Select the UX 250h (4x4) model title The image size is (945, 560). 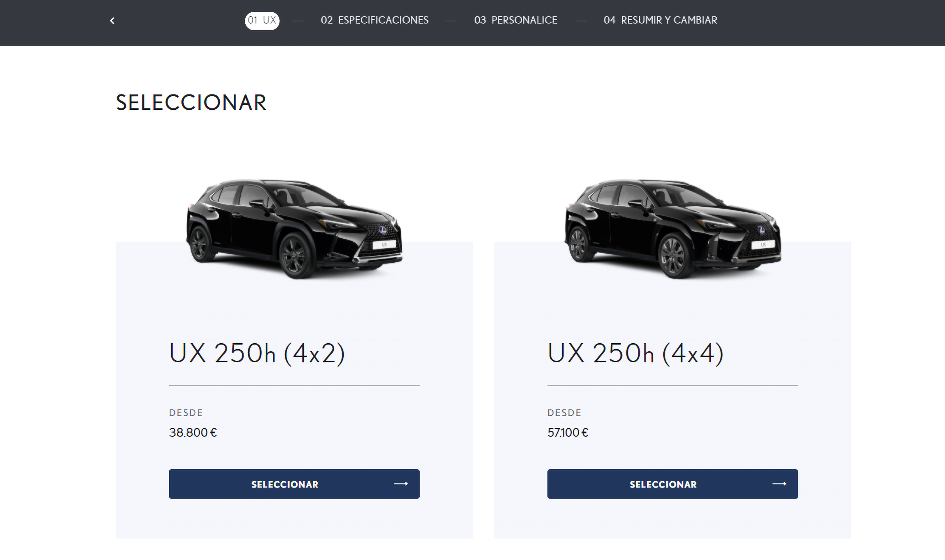coord(636,354)
